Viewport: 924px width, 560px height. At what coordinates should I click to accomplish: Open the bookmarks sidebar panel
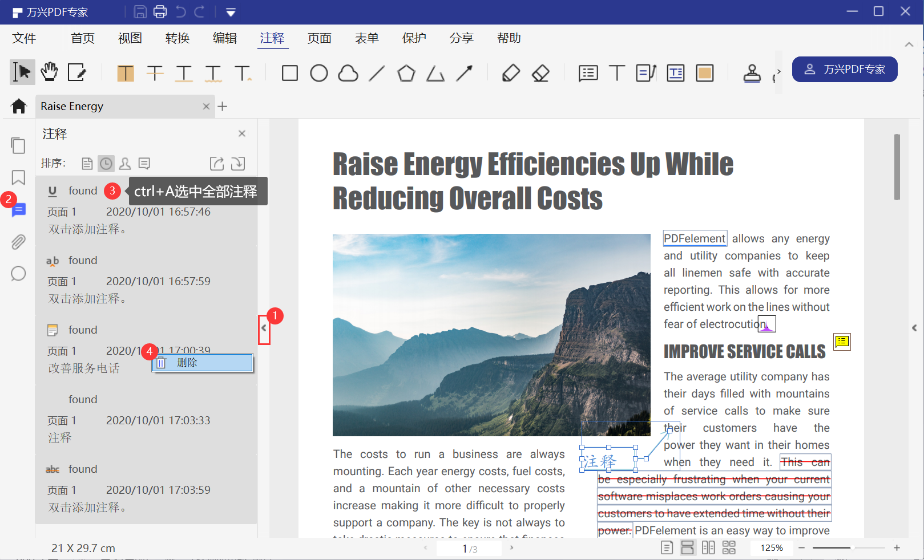coord(18,177)
